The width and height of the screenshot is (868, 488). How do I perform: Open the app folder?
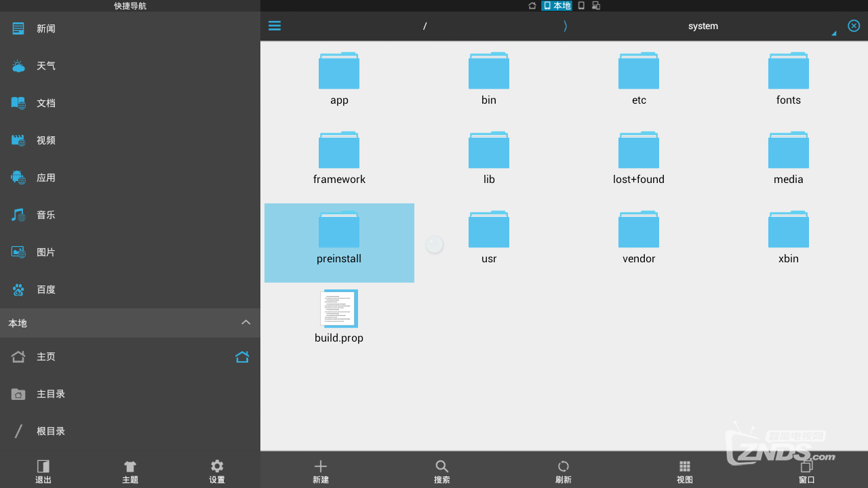(x=339, y=79)
